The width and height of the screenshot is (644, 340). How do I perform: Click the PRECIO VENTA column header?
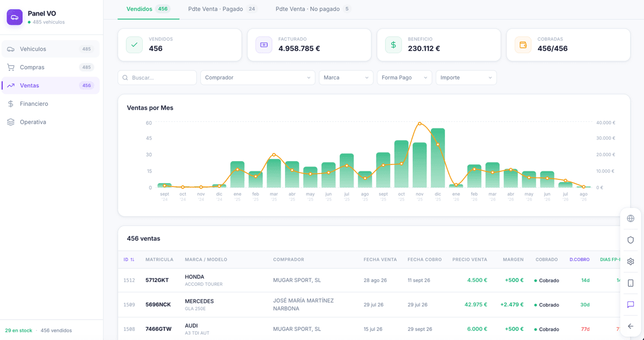pyautogui.click(x=470, y=259)
